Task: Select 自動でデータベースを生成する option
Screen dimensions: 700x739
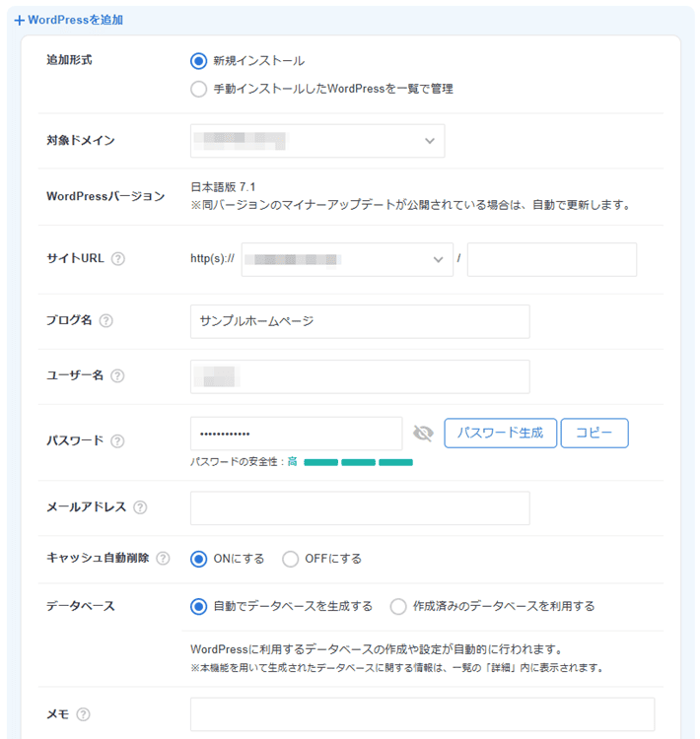Action: pyautogui.click(x=198, y=607)
